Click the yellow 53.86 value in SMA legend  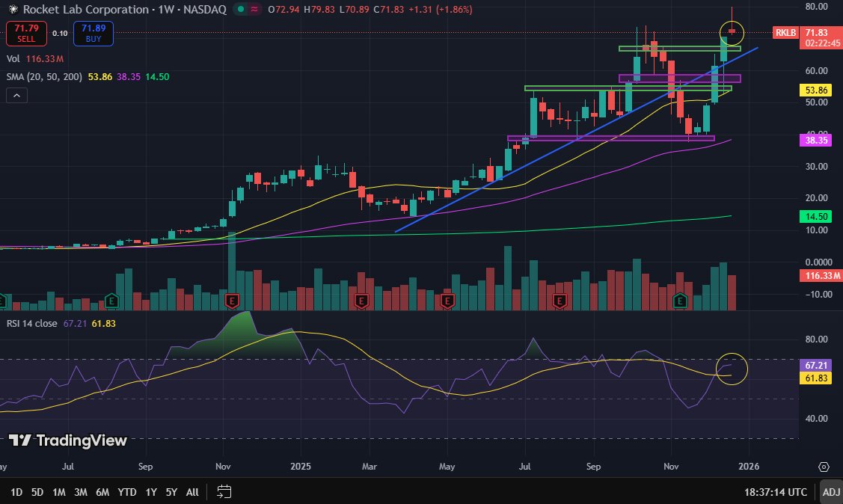click(100, 77)
